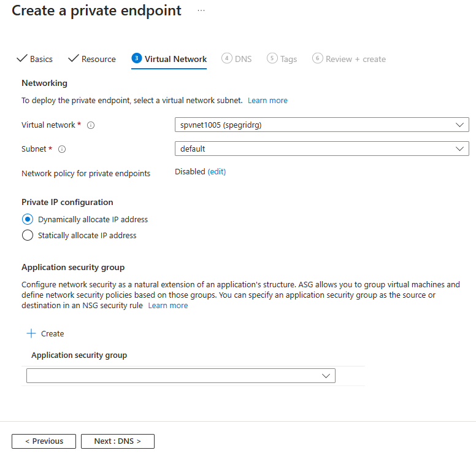Select Dynamically allocate IP address
The image size is (476, 461).
pyautogui.click(x=27, y=219)
